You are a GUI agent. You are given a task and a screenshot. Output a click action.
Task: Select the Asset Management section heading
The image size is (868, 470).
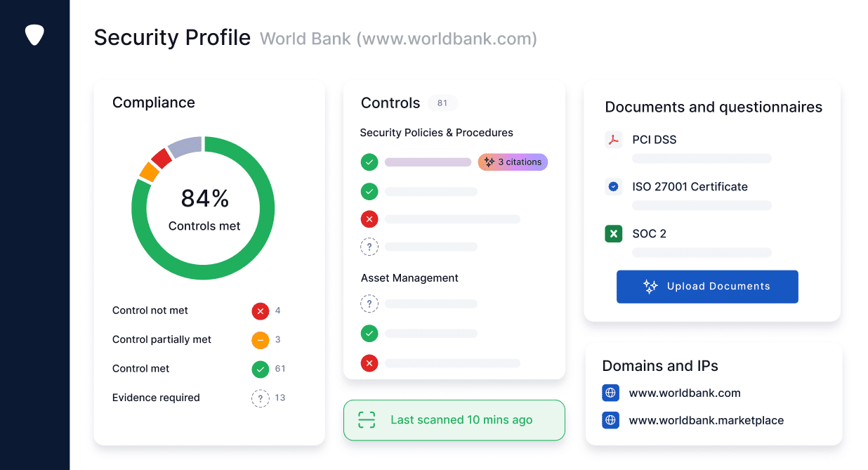point(409,278)
